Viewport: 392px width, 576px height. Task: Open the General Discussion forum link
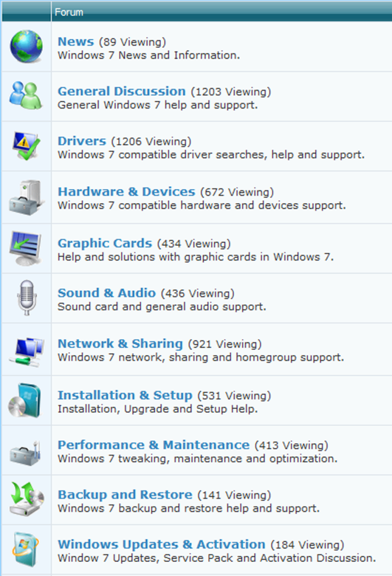click(121, 91)
